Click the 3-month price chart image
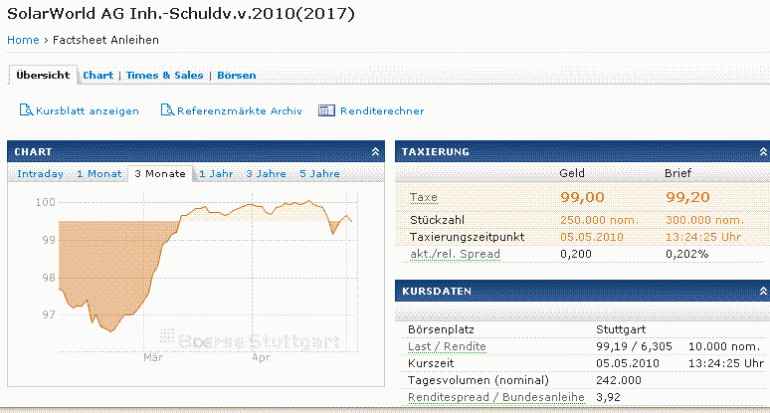The image size is (770, 413). point(196,275)
